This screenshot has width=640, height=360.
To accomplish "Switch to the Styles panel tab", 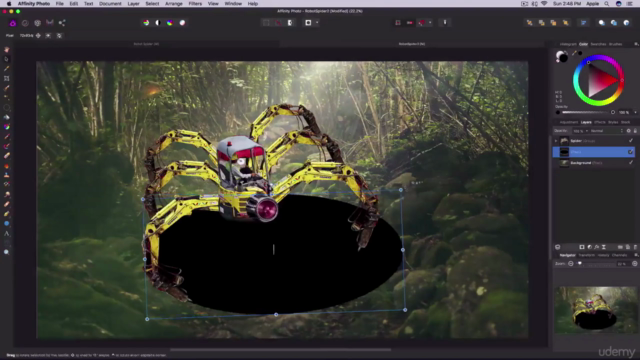I will pyautogui.click(x=613, y=122).
